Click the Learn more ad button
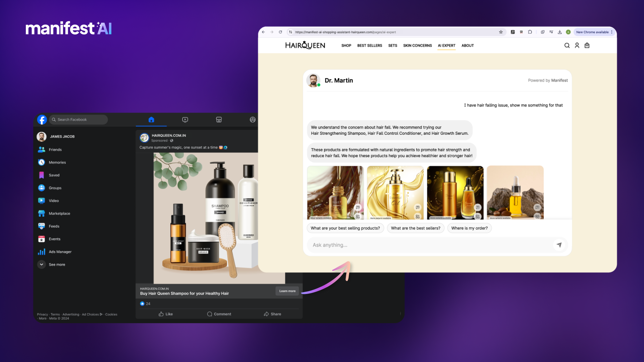Viewport: 644px width, 362px height. [x=287, y=291]
